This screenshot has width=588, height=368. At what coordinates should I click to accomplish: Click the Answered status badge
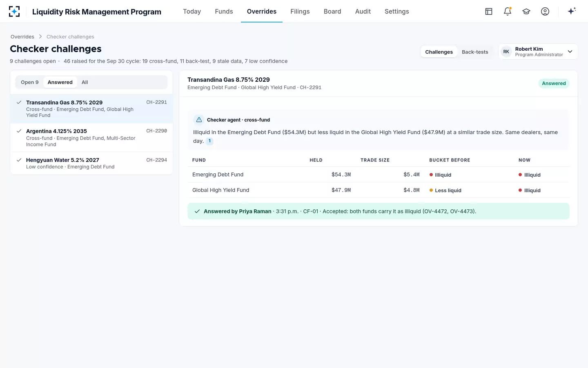point(554,83)
